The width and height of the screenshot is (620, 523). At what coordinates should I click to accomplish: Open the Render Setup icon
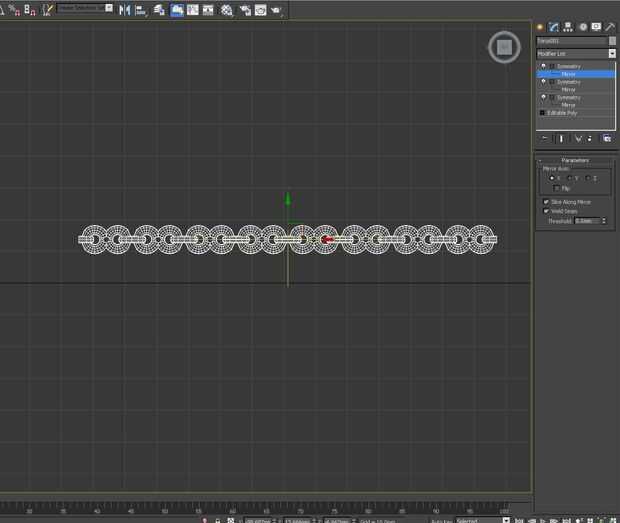tap(245, 10)
